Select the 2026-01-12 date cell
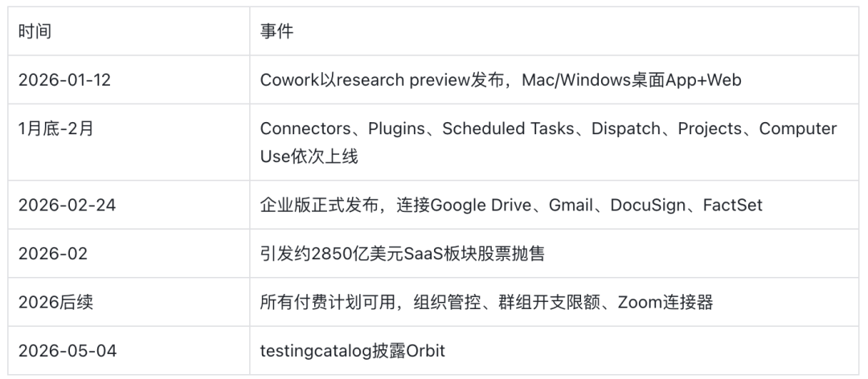 [129, 79]
